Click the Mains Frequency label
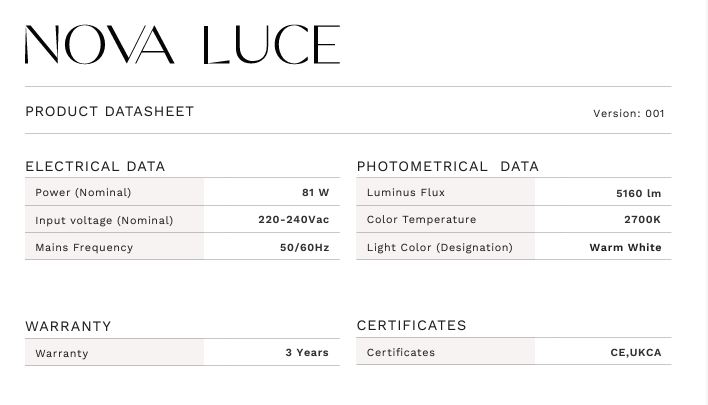Viewport: 708px width, 405px height. 84,247
